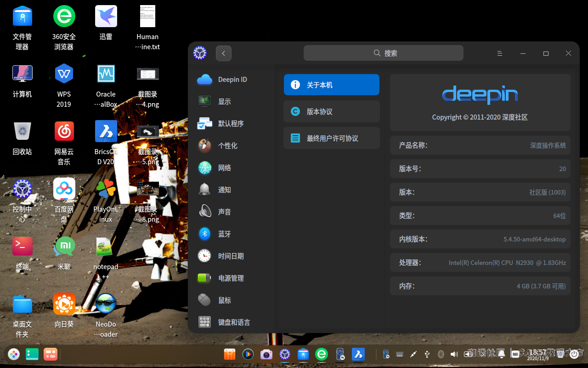Open the App Store from the dock
Screen dimensions: 588x368
pos(230,354)
